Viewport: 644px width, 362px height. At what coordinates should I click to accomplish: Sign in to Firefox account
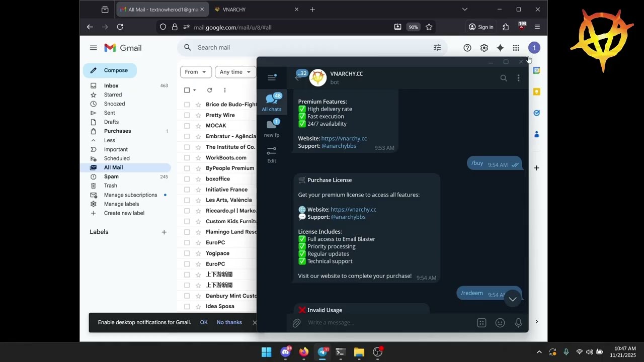coord(481,27)
